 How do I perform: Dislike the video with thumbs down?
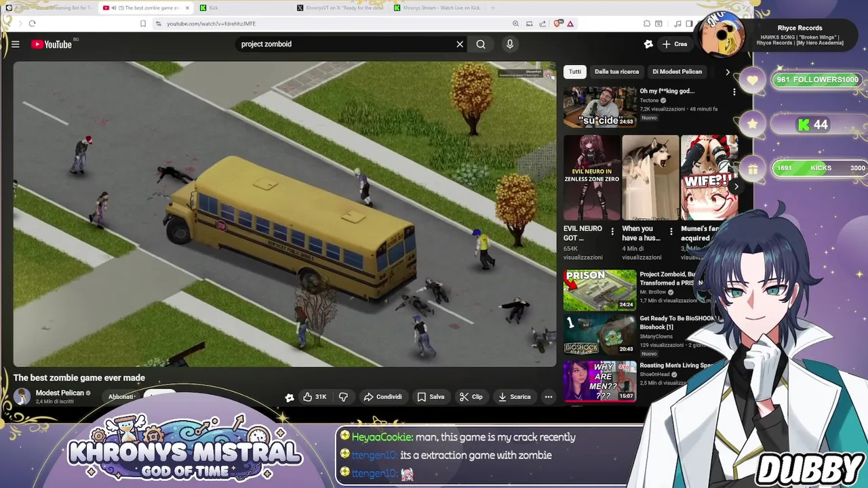(343, 397)
